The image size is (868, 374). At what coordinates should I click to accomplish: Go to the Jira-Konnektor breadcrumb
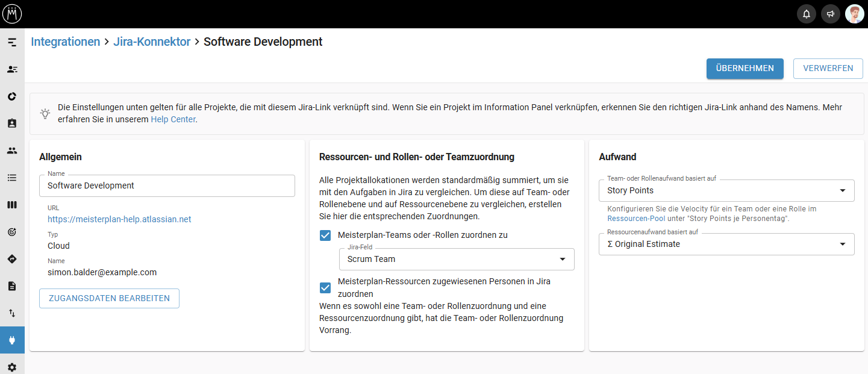tap(152, 42)
